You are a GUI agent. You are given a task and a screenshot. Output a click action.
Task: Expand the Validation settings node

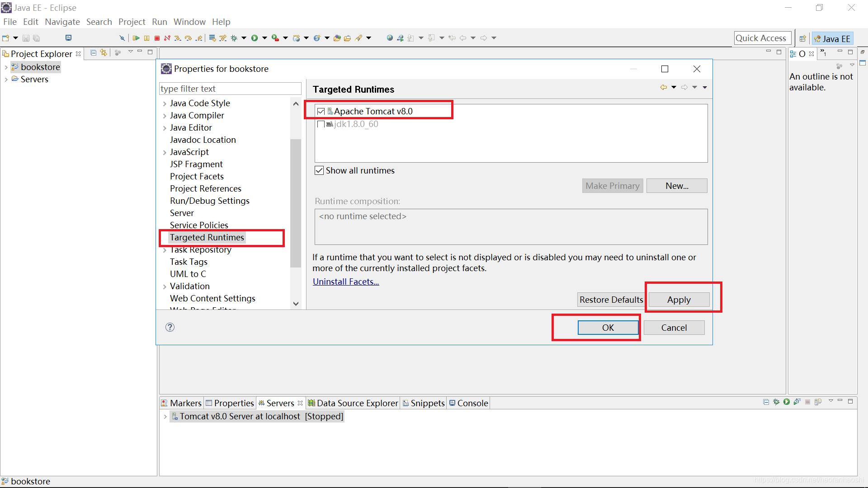164,286
